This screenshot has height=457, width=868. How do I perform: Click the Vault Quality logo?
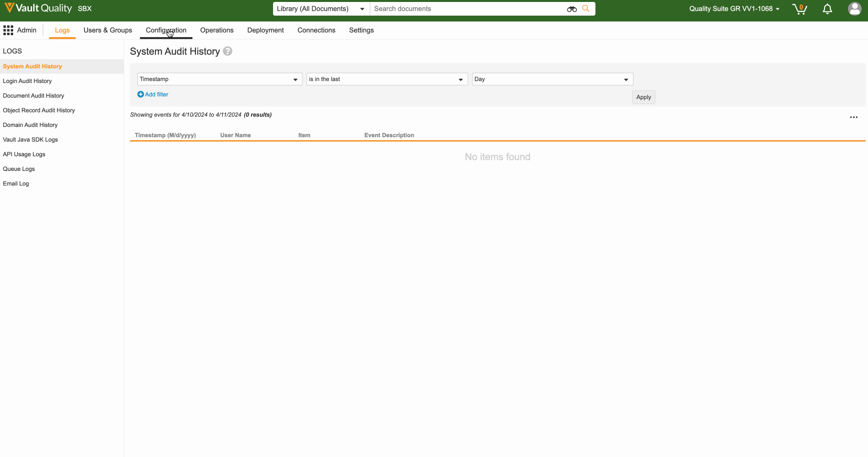[38, 8]
